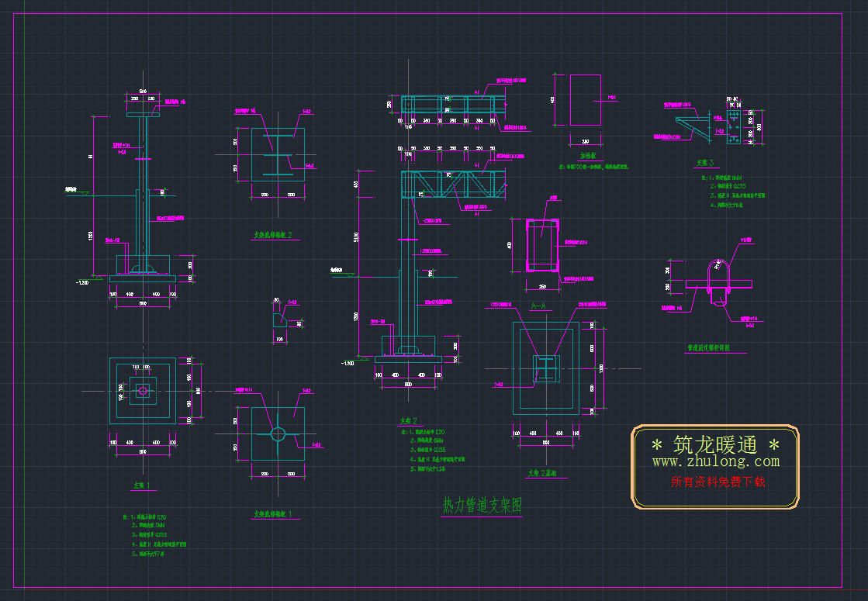Click the www.zhulong.com link in the watermark
The height and width of the screenshot is (601, 868).
pyautogui.click(x=715, y=462)
